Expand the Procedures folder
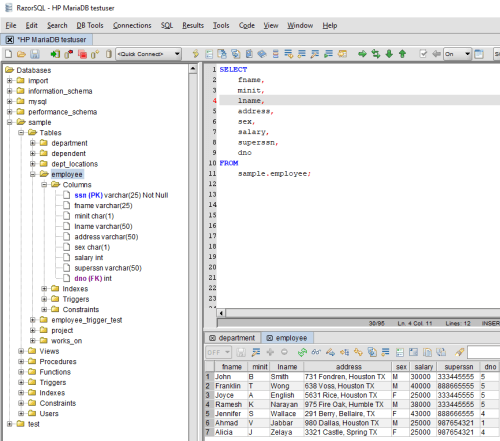The height and width of the screenshot is (441, 500). (21, 362)
